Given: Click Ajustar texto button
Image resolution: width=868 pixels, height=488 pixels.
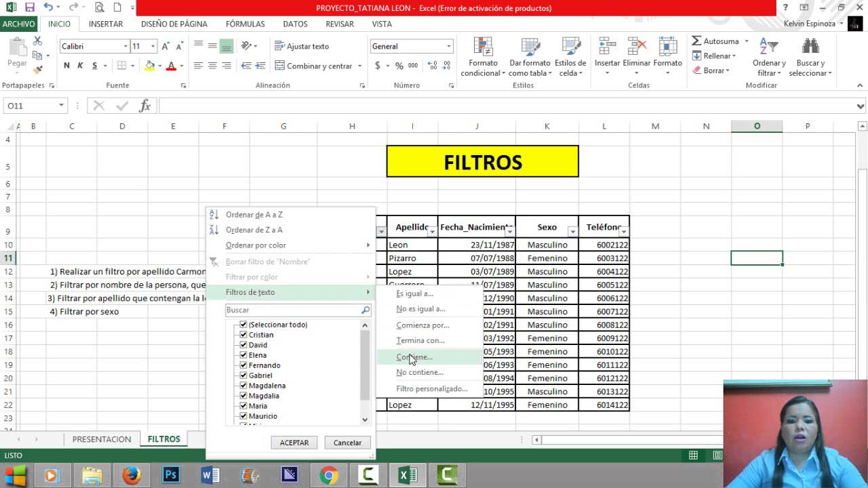Looking at the screenshot, I should 302,46.
